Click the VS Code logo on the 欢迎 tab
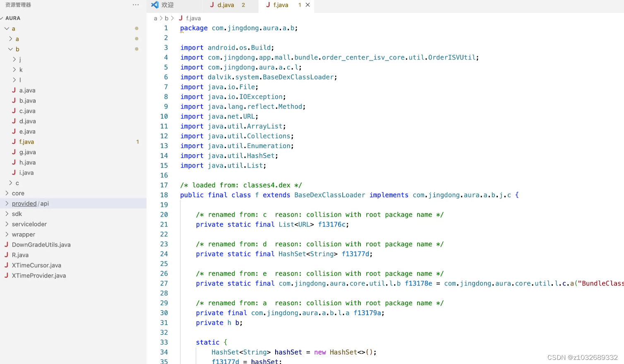Viewport: 624px width, 364px height. coord(155,5)
